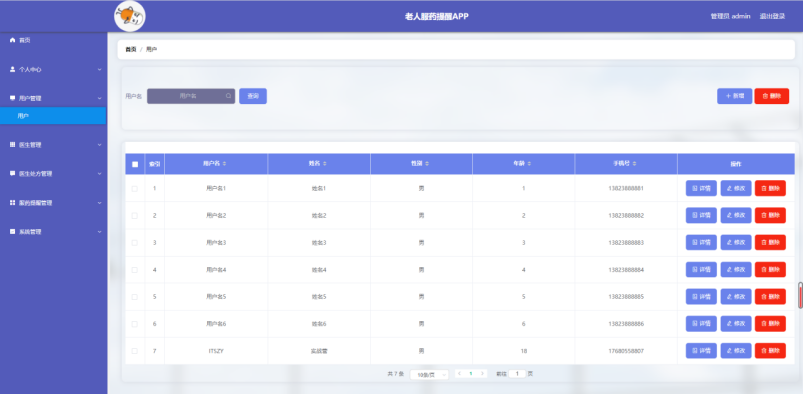Sort by the 用户名 column sort arrows
Screen dimensions: 803x394
point(224,164)
